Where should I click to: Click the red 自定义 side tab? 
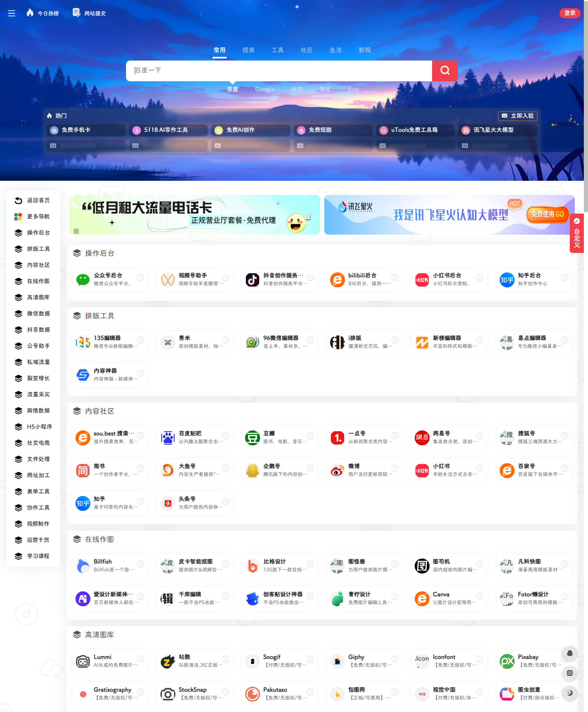tap(577, 233)
